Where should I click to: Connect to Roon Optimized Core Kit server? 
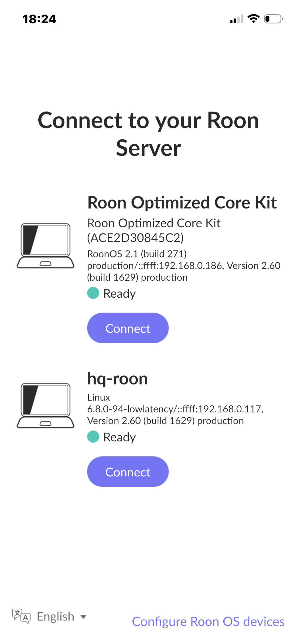[128, 328]
